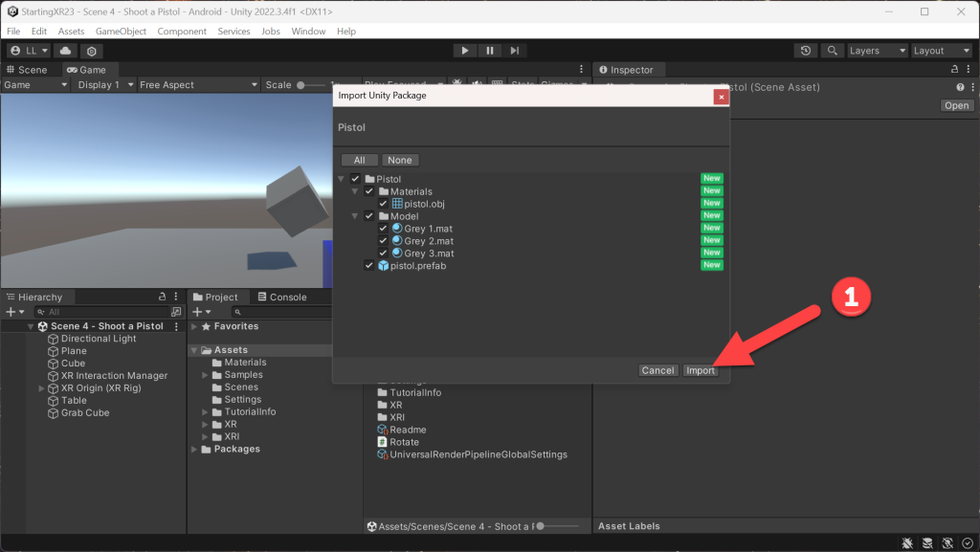The width and height of the screenshot is (980, 552).
Task: Toggle the Inspector lock icon
Action: (x=954, y=69)
